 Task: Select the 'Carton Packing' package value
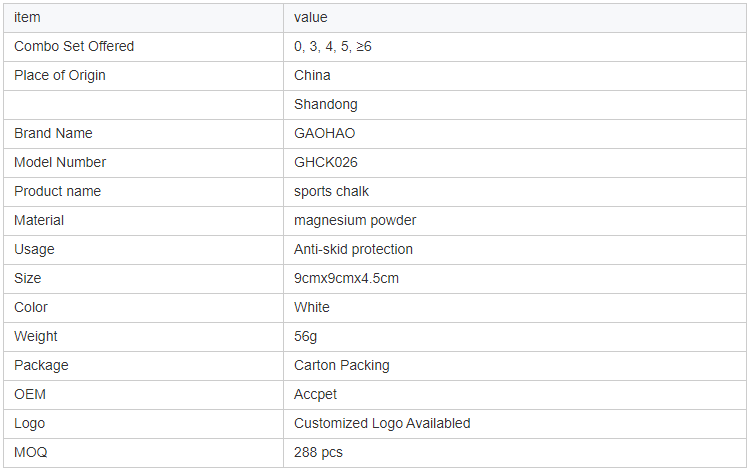(x=341, y=365)
